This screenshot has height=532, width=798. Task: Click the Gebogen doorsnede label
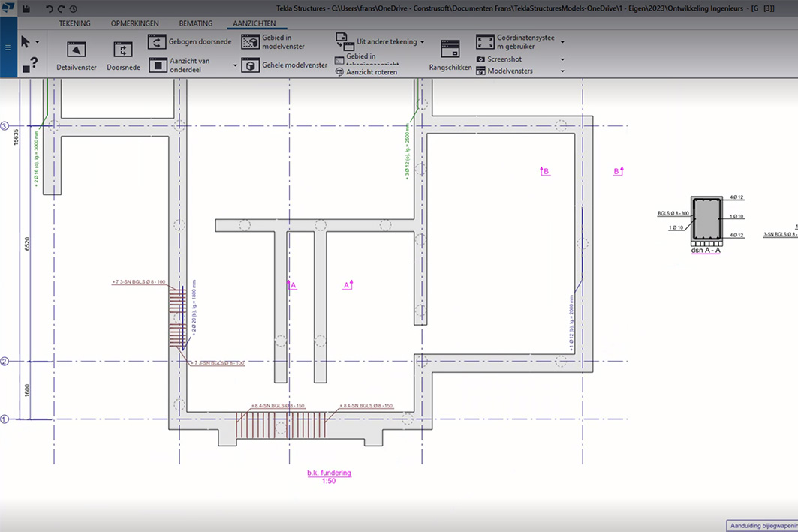pyautogui.click(x=200, y=42)
